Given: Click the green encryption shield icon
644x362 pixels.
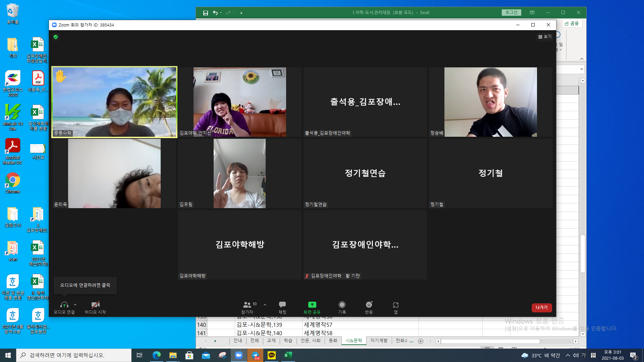Looking at the screenshot, I should (x=56, y=37).
